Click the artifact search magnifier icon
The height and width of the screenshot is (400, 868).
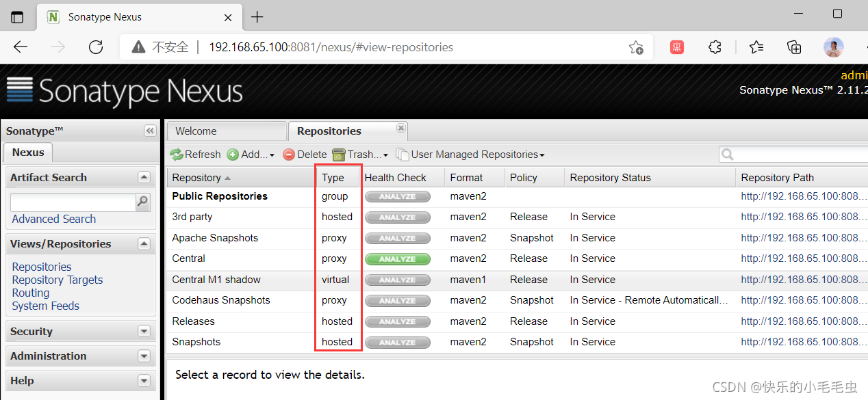tap(143, 201)
